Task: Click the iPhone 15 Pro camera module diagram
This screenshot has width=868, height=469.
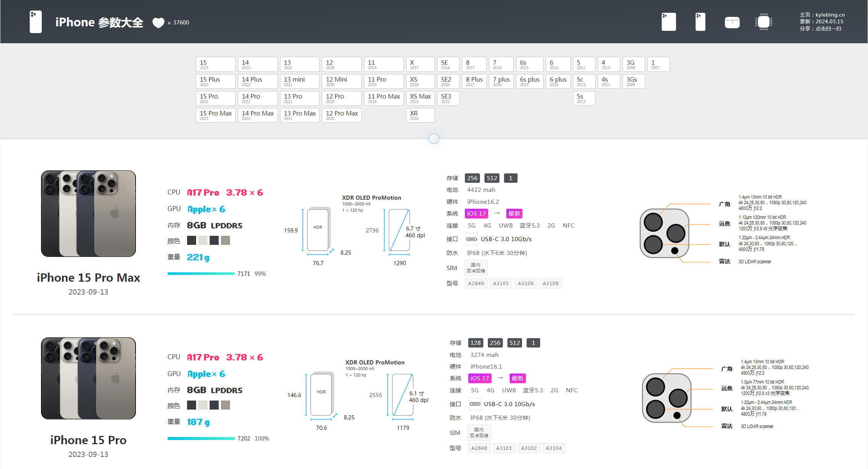Action: (x=667, y=398)
